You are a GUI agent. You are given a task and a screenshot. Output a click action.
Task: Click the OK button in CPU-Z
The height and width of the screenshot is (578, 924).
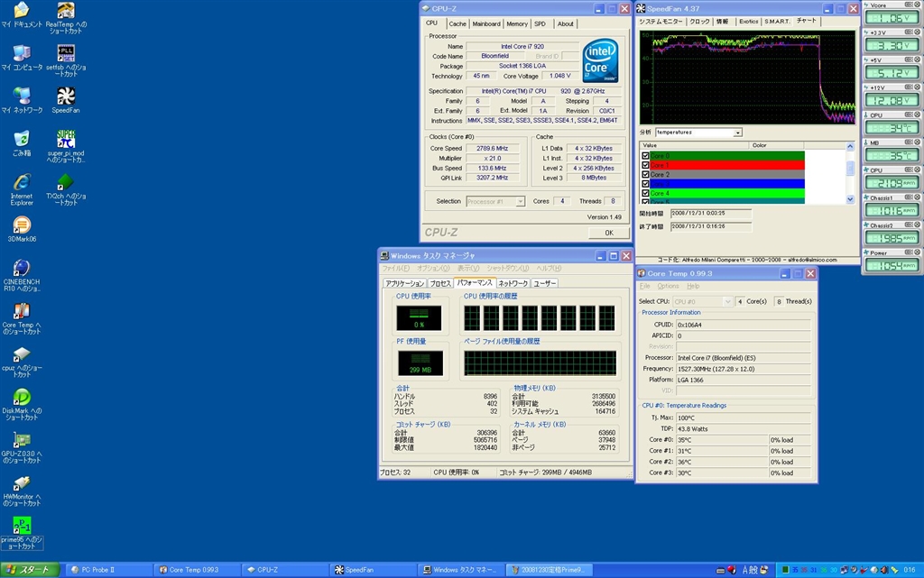pos(608,233)
